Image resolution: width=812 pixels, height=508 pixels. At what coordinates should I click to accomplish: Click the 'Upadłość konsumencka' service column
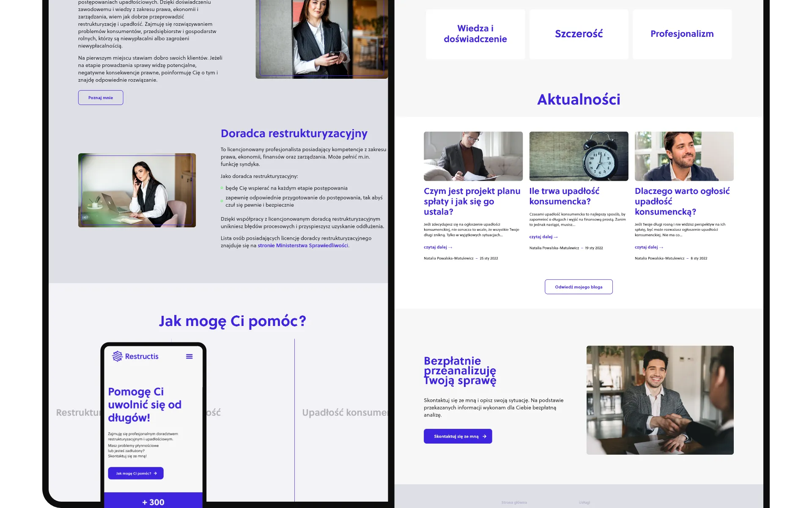pos(343,413)
